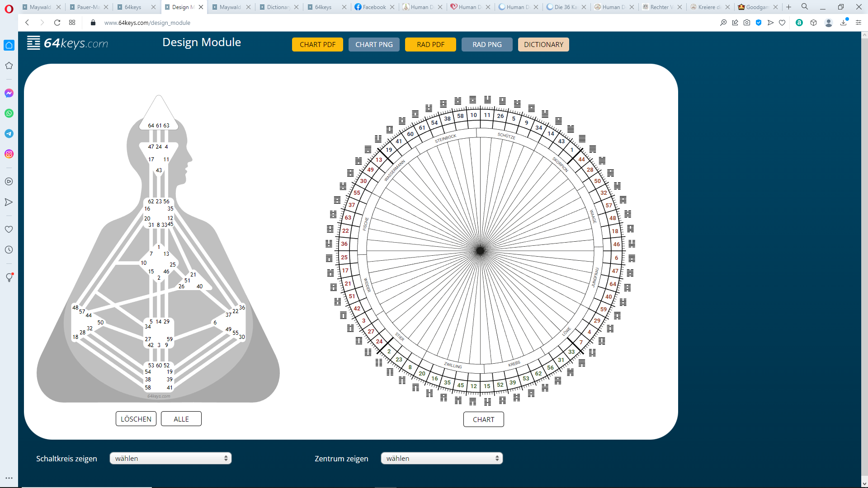This screenshot has width=868, height=488.
Task: Switch to the Dictionary browser tab
Action: pyautogui.click(x=277, y=7)
